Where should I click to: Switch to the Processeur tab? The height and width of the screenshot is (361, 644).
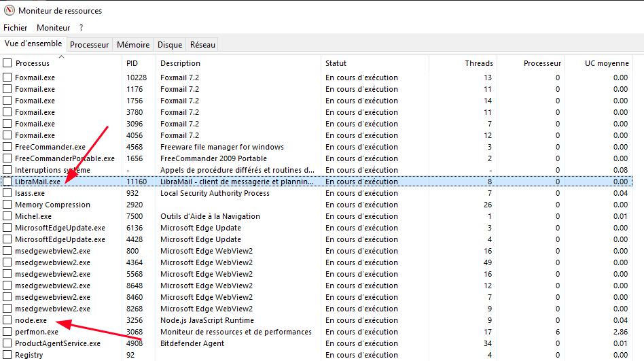(x=89, y=44)
